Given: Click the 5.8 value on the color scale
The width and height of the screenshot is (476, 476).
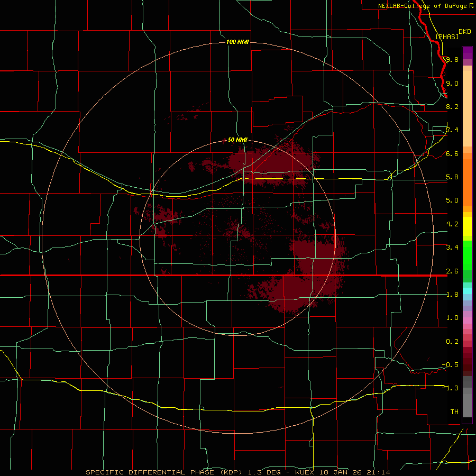Looking at the screenshot, I should [452, 177].
